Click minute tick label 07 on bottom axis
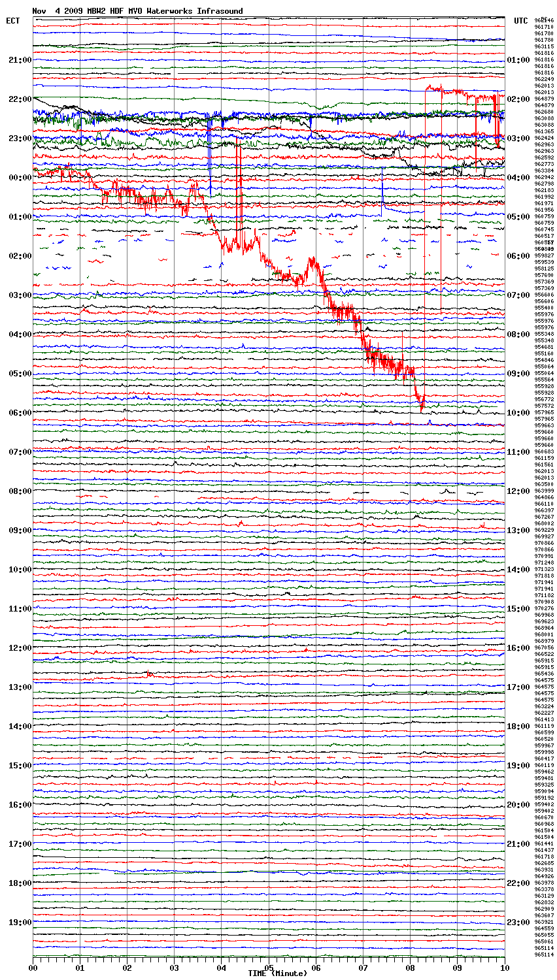557x980 pixels. [x=363, y=968]
